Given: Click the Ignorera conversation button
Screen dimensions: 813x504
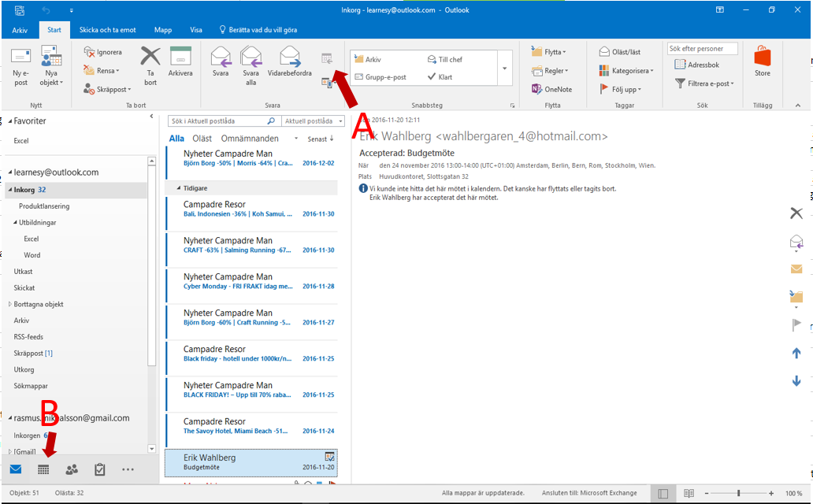Looking at the screenshot, I should pos(103,52).
